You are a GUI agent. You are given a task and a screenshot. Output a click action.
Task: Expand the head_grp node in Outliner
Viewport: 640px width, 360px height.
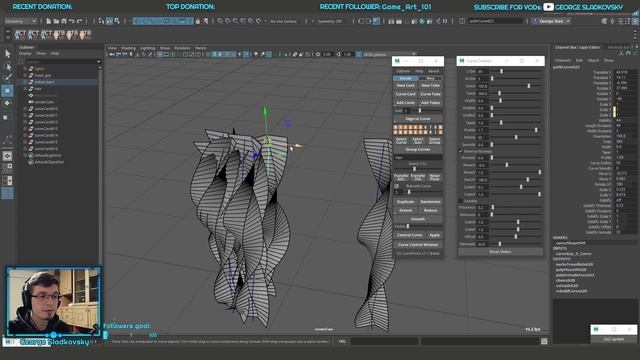pyautogui.click(x=25, y=75)
